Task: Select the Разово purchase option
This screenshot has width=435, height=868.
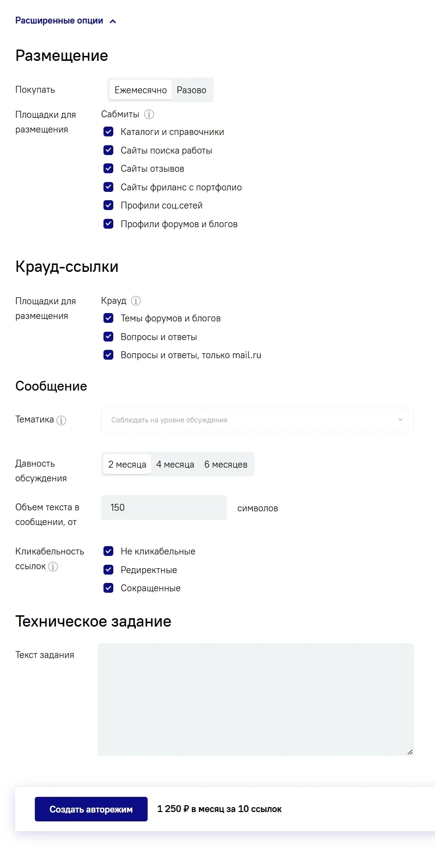Action: 191,90
